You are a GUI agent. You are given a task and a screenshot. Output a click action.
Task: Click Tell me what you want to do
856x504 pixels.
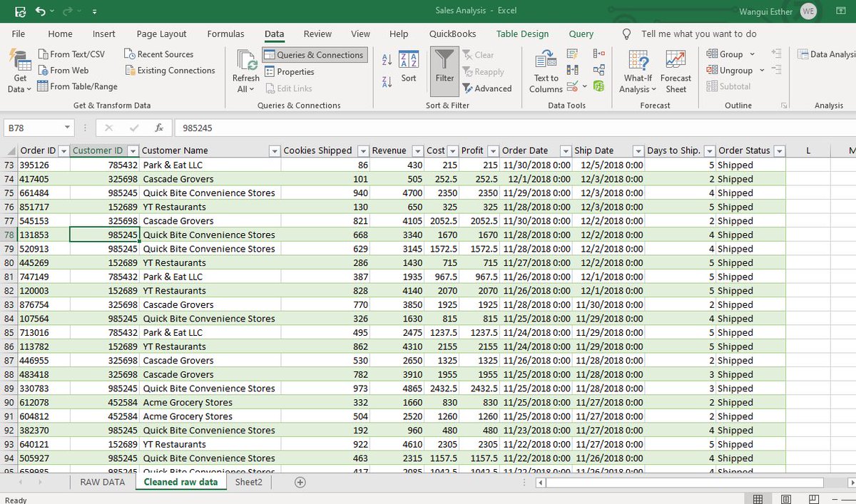698,34
